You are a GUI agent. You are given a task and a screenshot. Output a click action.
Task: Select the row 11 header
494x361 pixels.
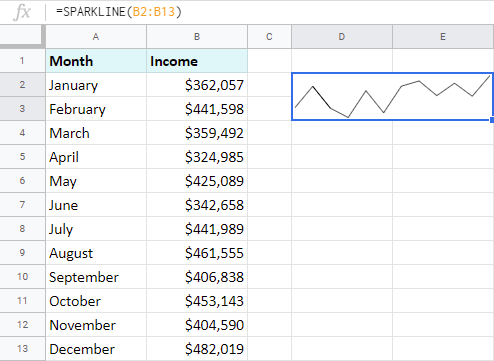tap(22, 301)
